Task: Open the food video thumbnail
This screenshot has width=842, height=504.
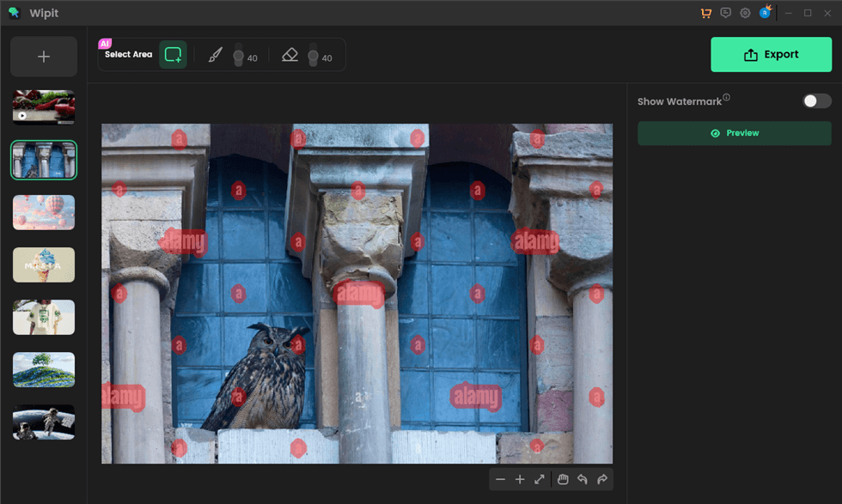Action: [x=44, y=107]
